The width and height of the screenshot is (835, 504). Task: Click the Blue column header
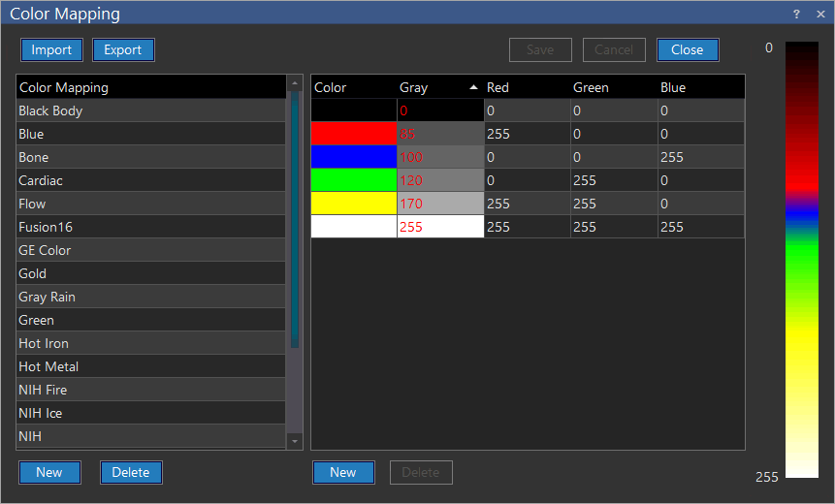tap(700, 87)
